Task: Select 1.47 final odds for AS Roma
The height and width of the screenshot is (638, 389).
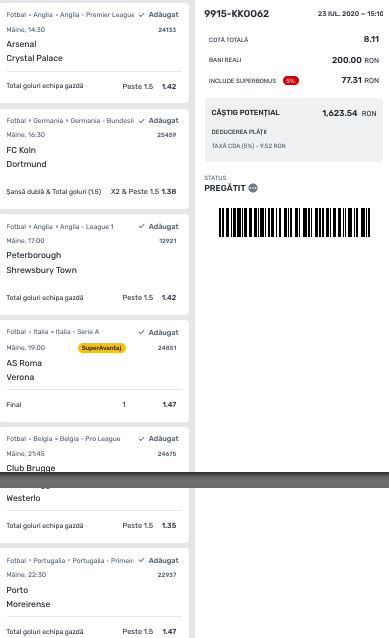Action: tap(169, 404)
